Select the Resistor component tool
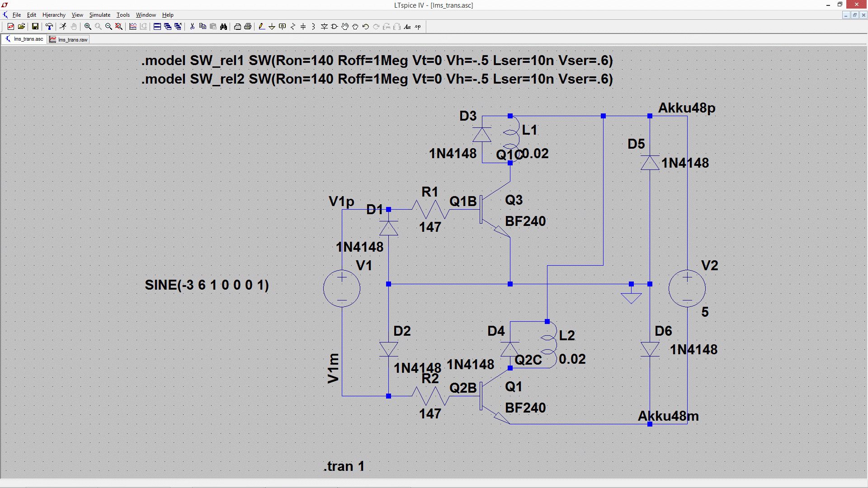 (x=292, y=27)
